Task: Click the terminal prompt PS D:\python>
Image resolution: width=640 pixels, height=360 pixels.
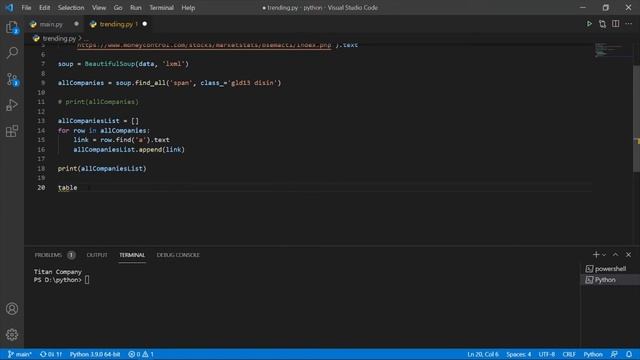Action: click(x=58, y=280)
